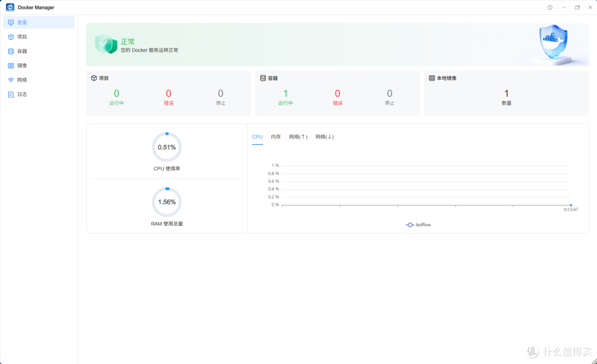
Task: Click the CPU 使用率 label
Action: [x=167, y=169]
